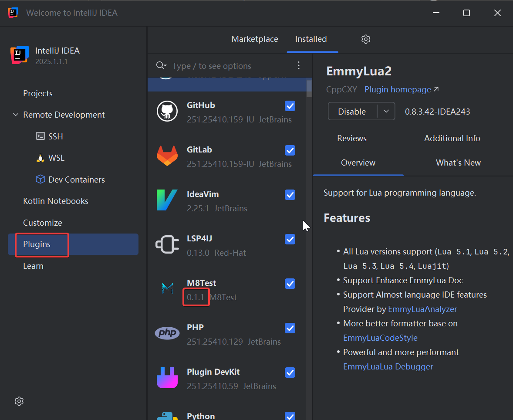Open the dropdown arrow next to Disable
This screenshot has height=420, width=513.
pyautogui.click(x=386, y=111)
